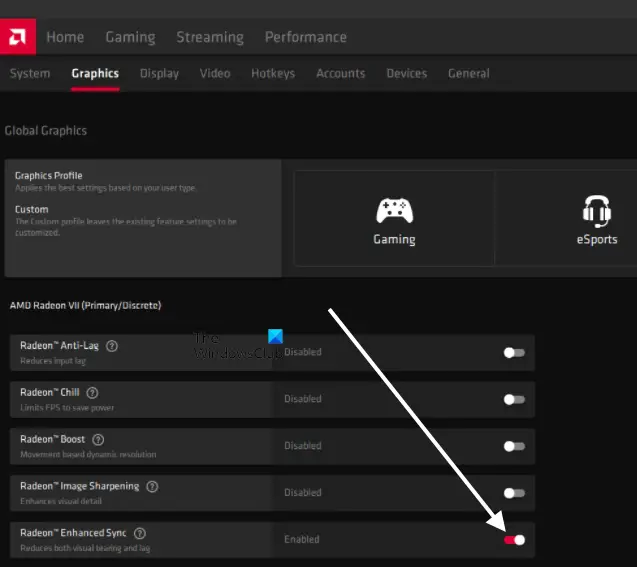Click the Radeon Anti-Lag label
Image resolution: width=637 pixels, height=567 pixels.
[59, 346]
